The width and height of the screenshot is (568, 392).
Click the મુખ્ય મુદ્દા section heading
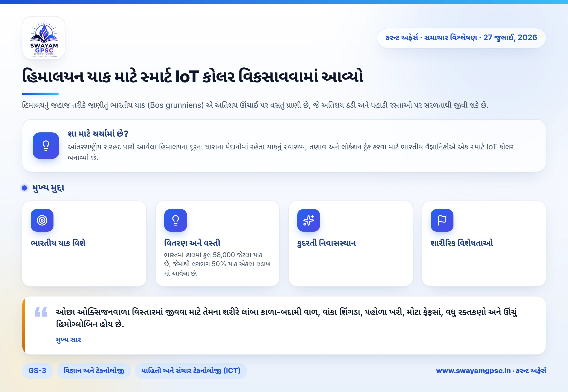pos(48,188)
